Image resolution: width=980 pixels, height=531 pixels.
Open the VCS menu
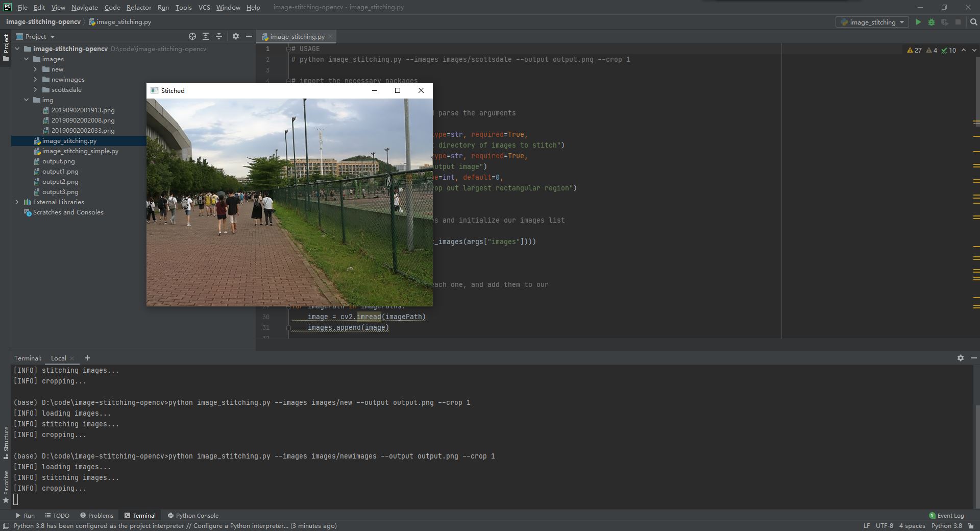tap(204, 7)
